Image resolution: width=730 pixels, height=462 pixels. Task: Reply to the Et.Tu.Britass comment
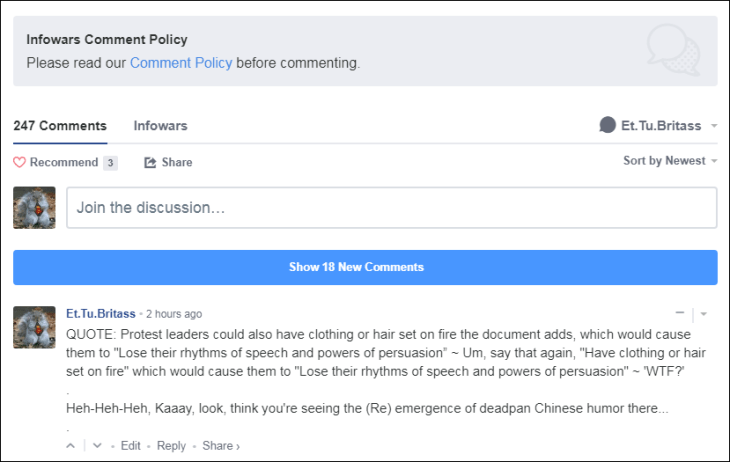click(171, 446)
